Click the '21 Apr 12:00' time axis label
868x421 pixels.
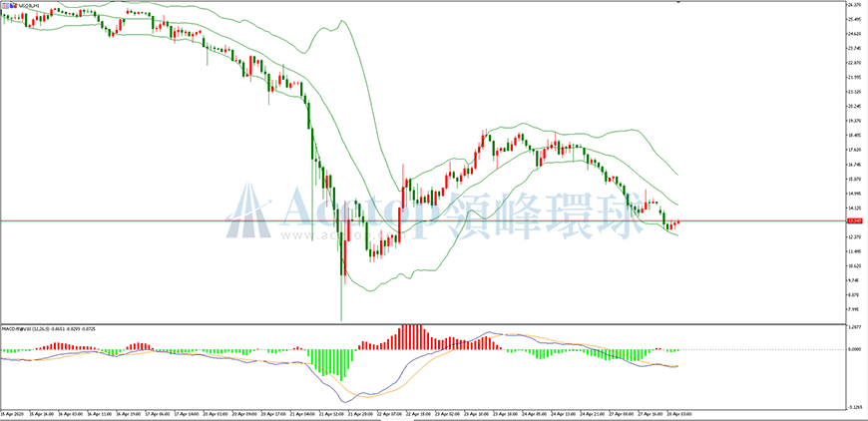point(329,413)
